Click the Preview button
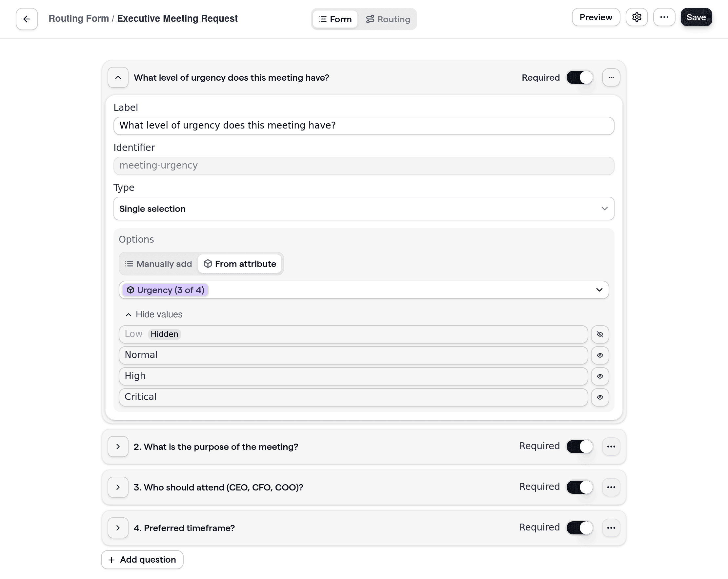The width and height of the screenshot is (728, 579). (x=596, y=17)
